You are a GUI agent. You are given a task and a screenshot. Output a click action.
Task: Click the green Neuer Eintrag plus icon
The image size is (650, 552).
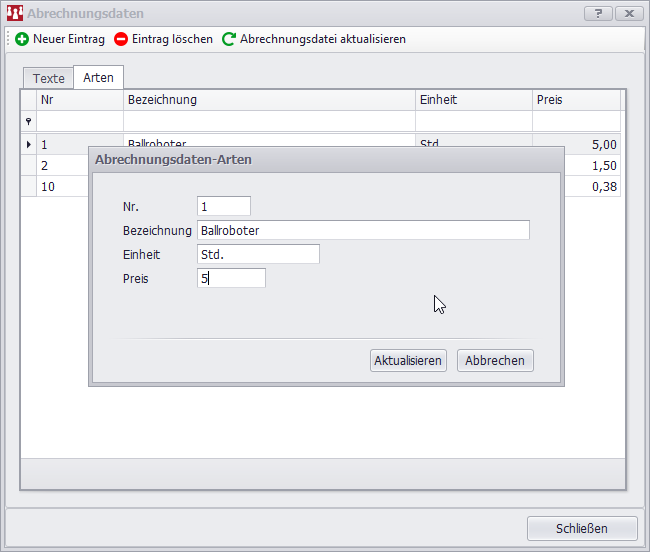[22, 39]
